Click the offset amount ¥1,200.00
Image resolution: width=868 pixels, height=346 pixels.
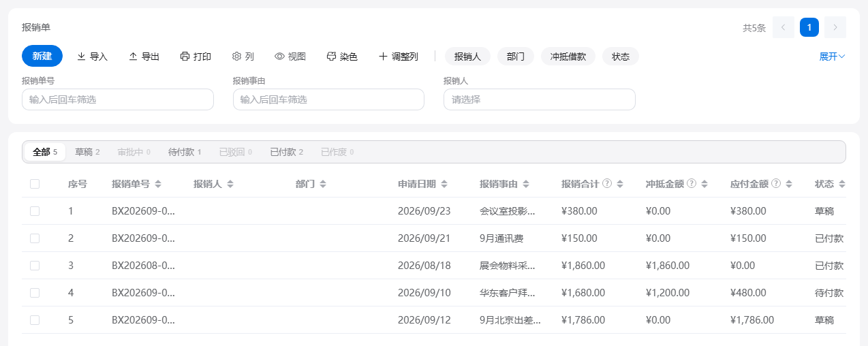(668, 293)
